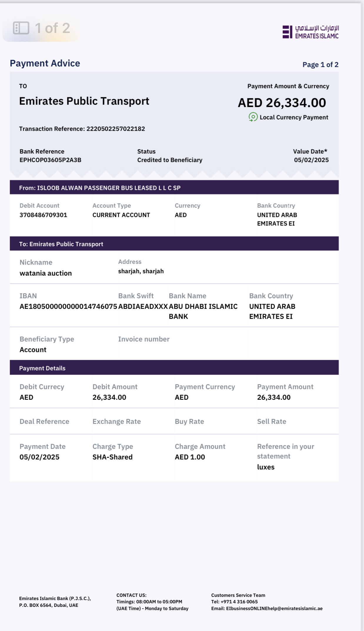Select the "Credited to Beneficiary" status
Viewport: 364px width, 631px height.
point(170,160)
